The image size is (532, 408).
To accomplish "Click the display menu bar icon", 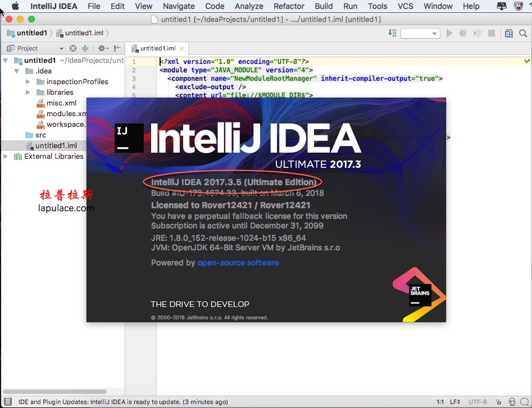I will 502,6.
